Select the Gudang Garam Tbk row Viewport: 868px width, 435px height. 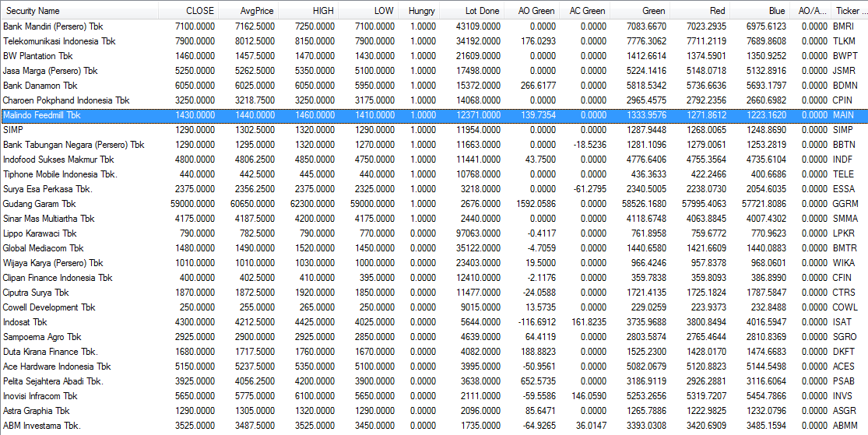click(434, 204)
